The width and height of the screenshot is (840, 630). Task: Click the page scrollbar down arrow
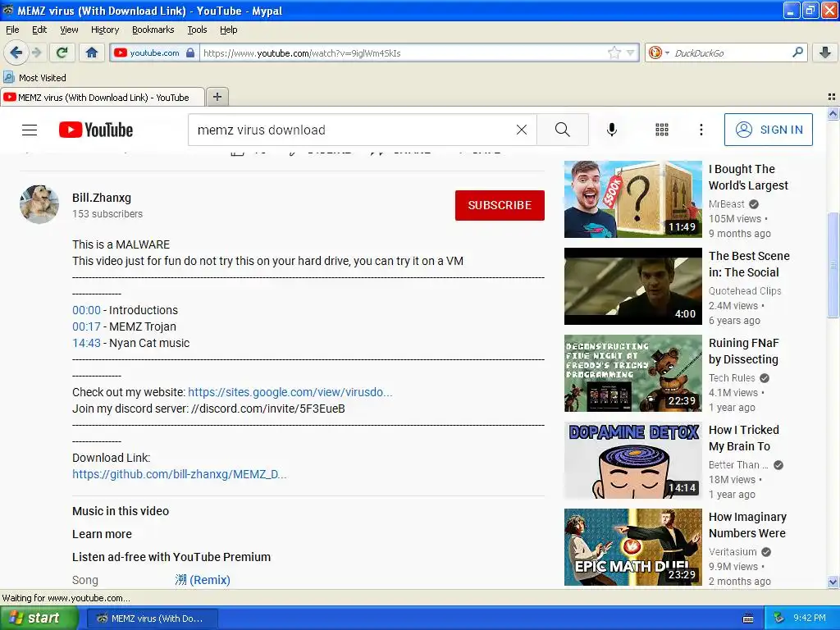click(833, 582)
